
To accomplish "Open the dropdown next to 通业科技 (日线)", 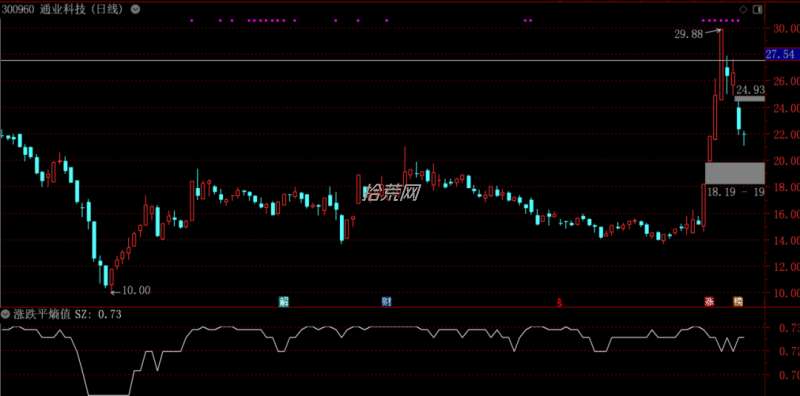I will [x=135, y=9].
